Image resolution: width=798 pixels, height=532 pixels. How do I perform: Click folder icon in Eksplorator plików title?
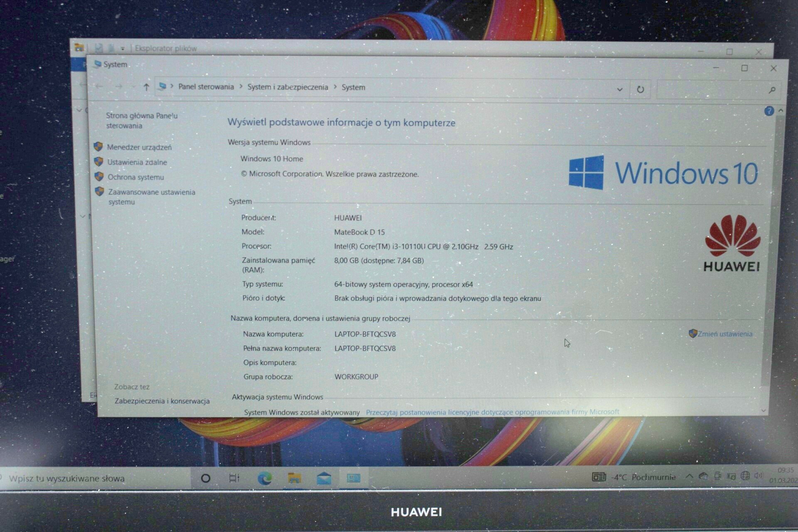[x=79, y=48]
